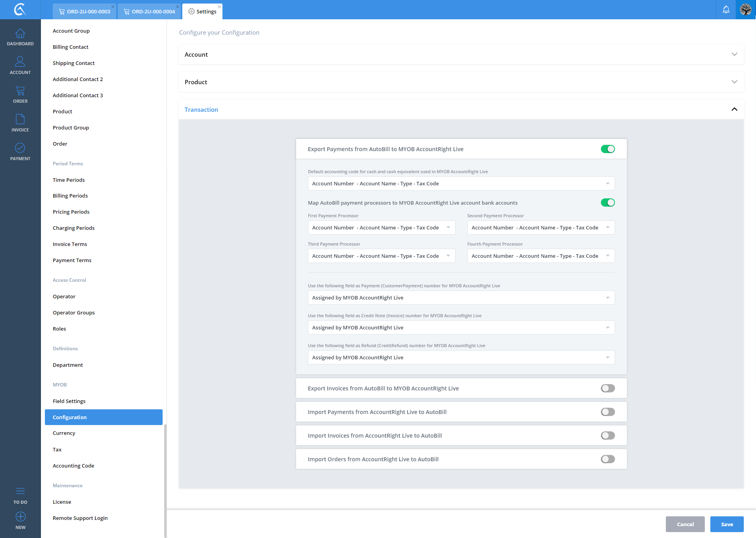This screenshot has width=756, height=538.
Task: Enable Import Orders from AccountRight toggle
Action: click(608, 459)
